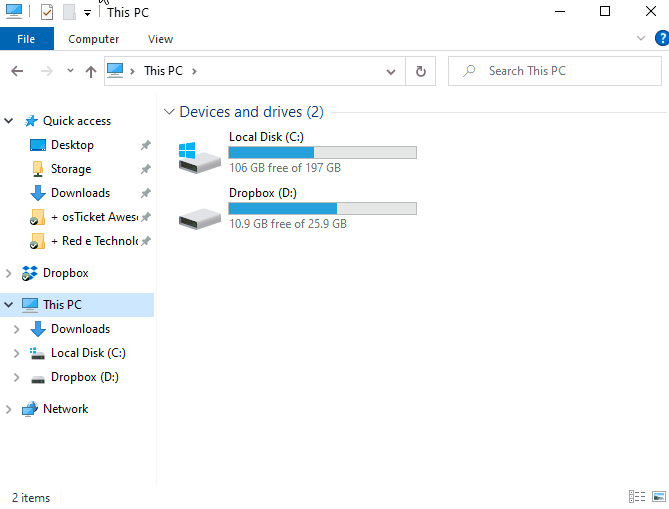Open the Help icon
669x509 pixels.
662,38
